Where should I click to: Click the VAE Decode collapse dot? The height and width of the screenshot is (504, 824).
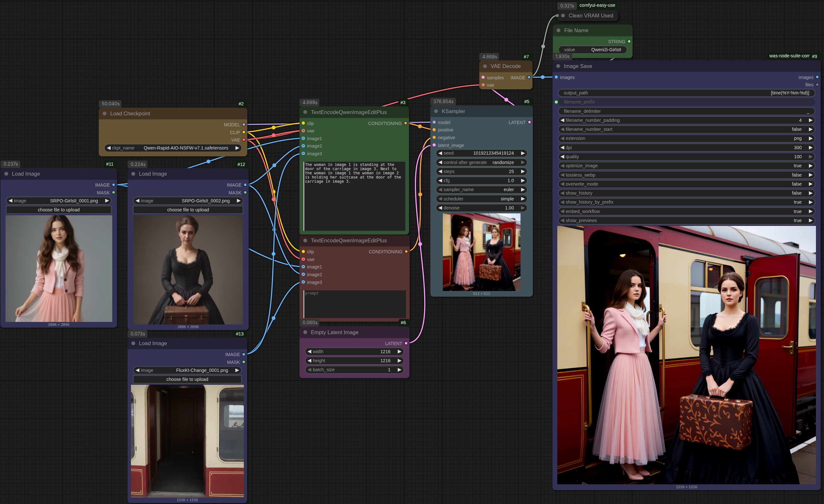pos(485,66)
